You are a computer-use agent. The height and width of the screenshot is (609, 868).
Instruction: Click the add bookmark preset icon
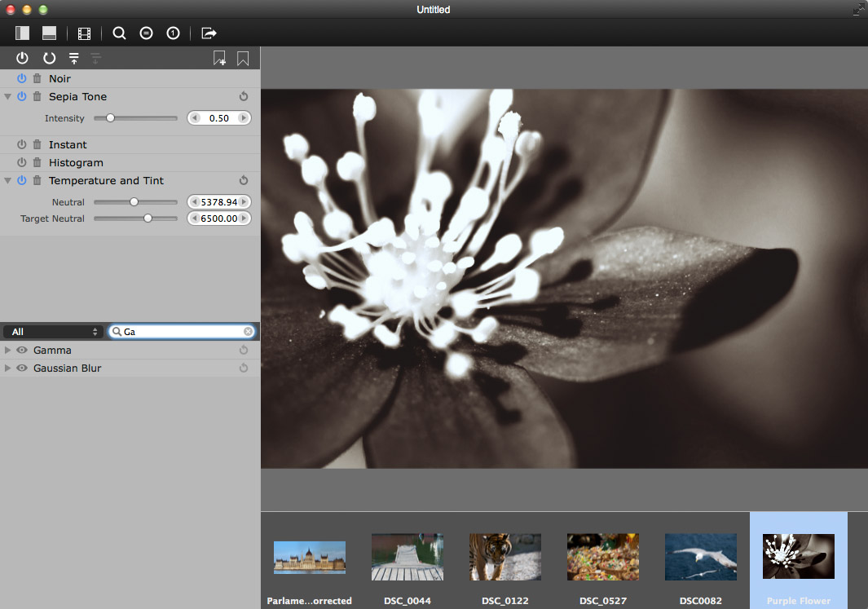[219, 58]
